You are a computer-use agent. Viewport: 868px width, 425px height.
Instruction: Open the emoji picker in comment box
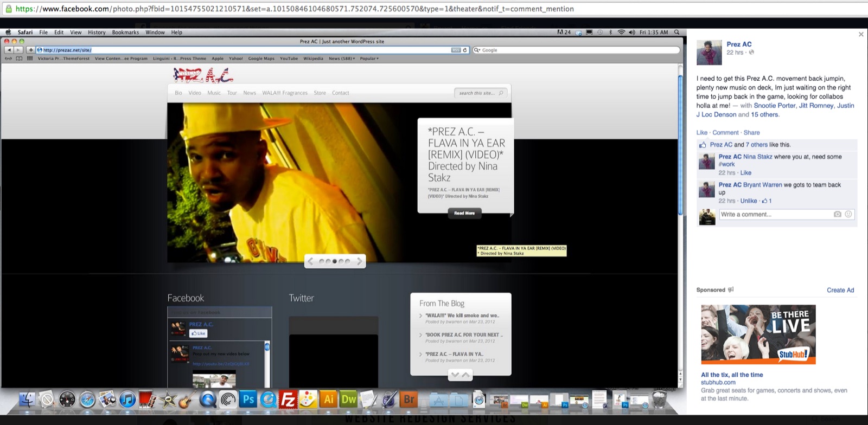848,214
